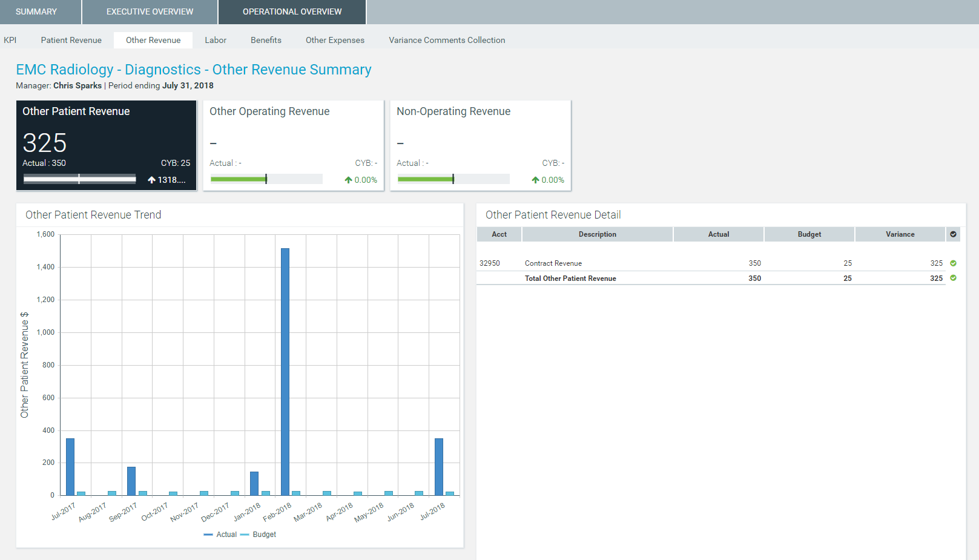Click the check-circle icon in table header

coord(954,234)
